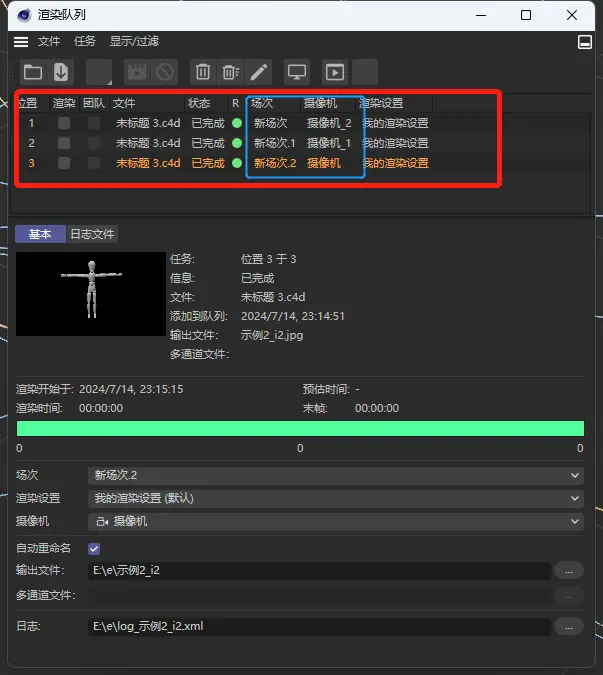Toggle team checkbox for job 2
Screen dimensions: 603x675
point(94,143)
